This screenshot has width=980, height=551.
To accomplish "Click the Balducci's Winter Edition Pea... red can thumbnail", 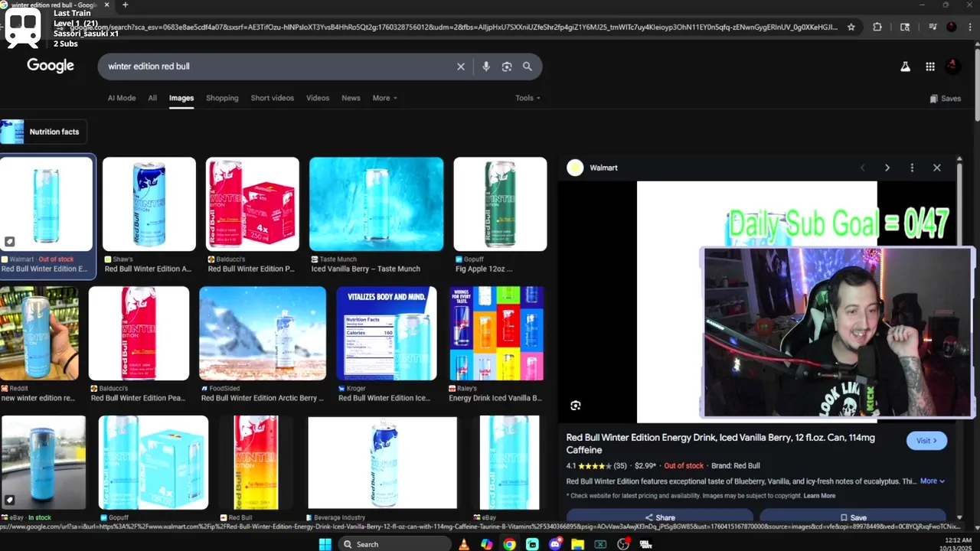I will point(139,334).
